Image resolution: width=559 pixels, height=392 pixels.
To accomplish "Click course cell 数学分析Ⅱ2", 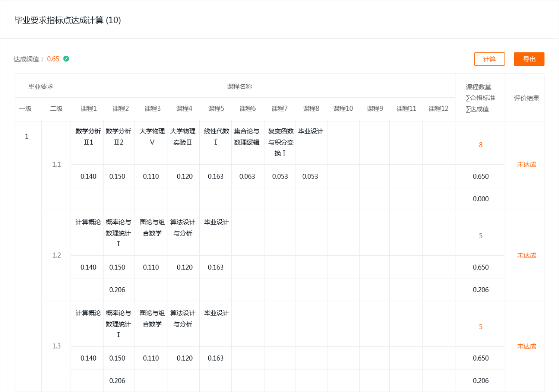I will point(119,137).
